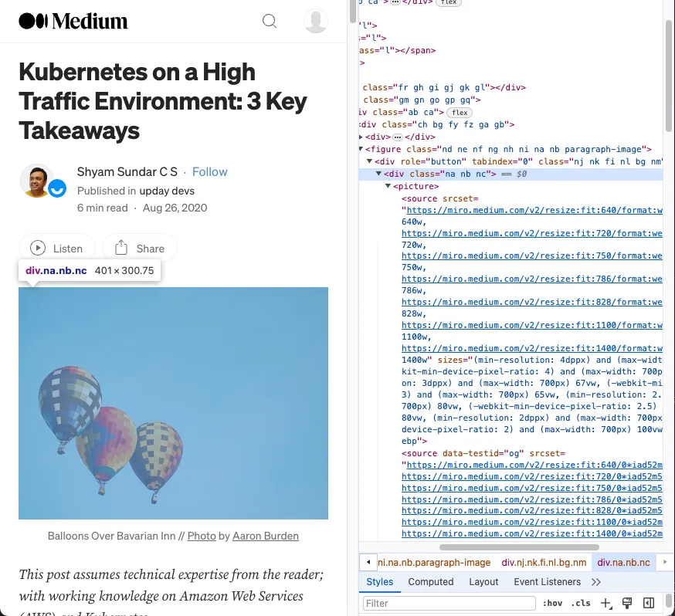Show more DevTools tabs via chevron
The width and height of the screenshot is (675, 616).
(596, 582)
